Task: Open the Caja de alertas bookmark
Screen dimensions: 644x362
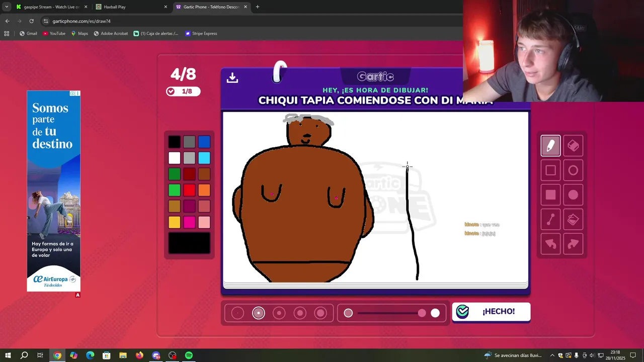Action: pos(156,33)
